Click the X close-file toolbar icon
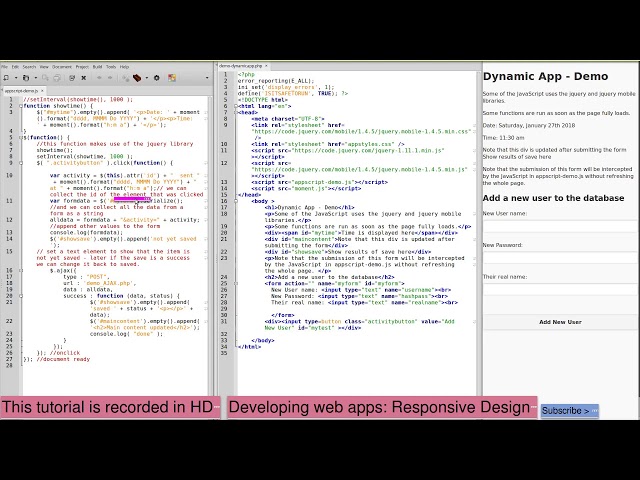This screenshot has height=480, width=640. tap(84, 78)
